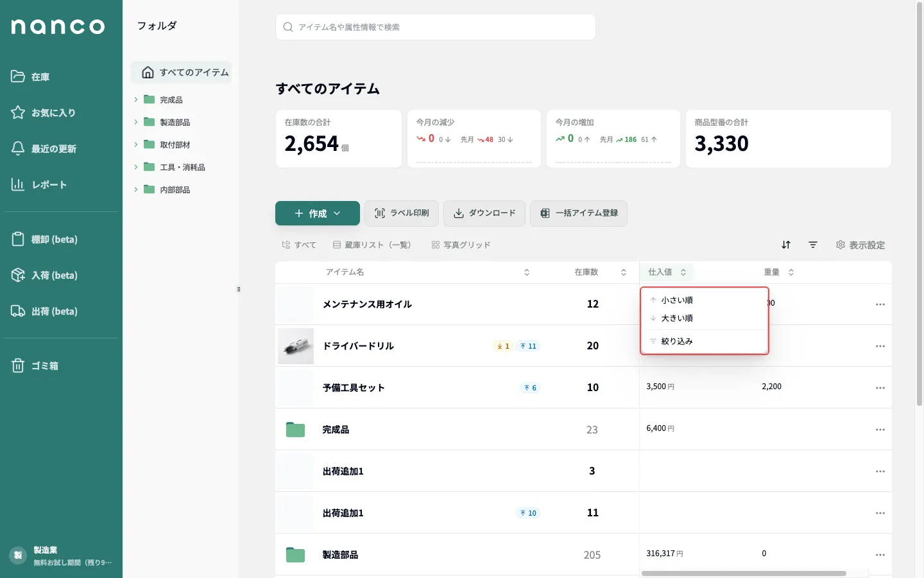Open ゴミ箱 trash in sidebar
Image resolution: width=924 pixels, height=578 pixels.
[35, 365]
